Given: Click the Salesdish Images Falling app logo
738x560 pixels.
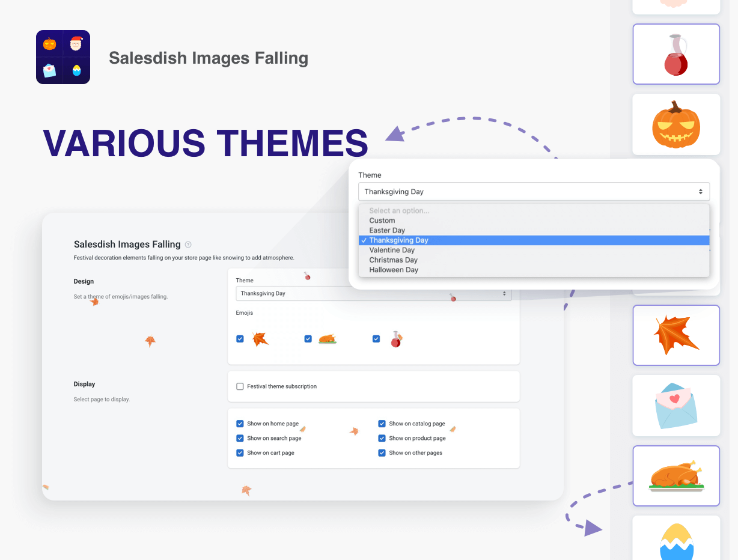Looking at the screenshot, I should tap(63, 57).
